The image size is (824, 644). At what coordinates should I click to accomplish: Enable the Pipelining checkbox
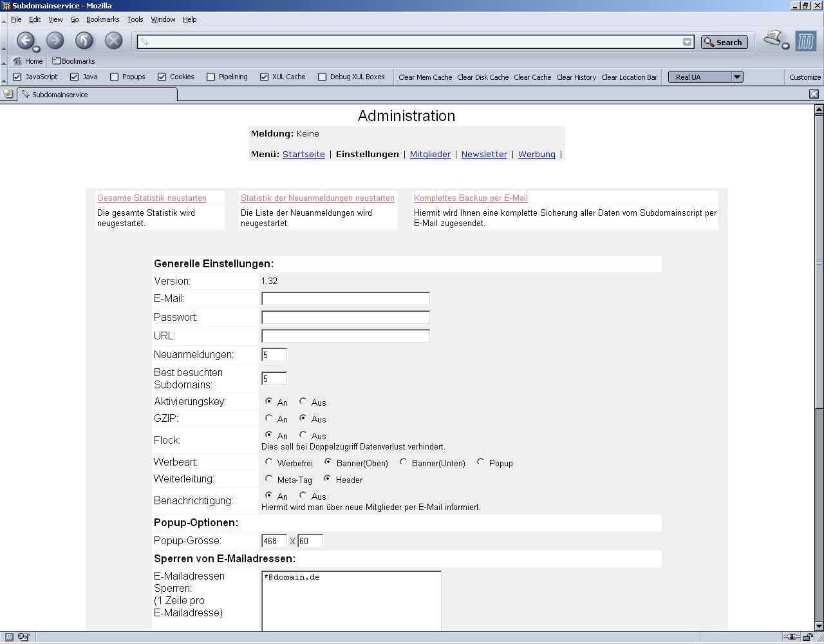[211, 77]
